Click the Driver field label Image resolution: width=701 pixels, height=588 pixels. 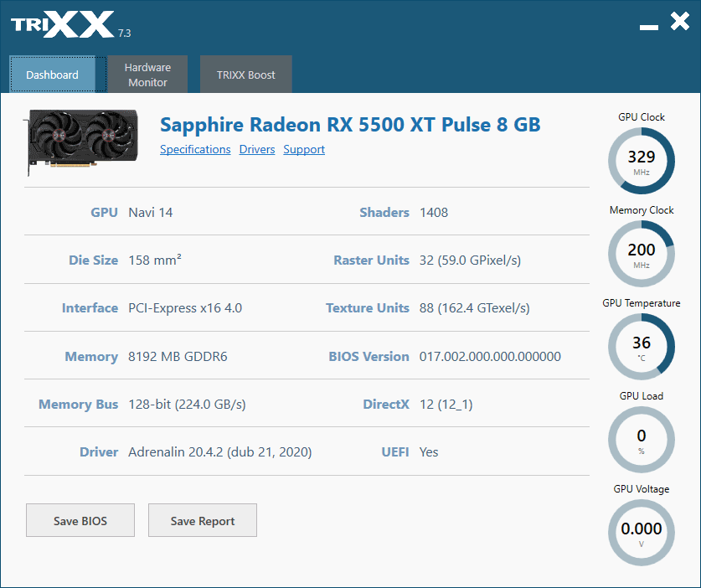(99, 452)
